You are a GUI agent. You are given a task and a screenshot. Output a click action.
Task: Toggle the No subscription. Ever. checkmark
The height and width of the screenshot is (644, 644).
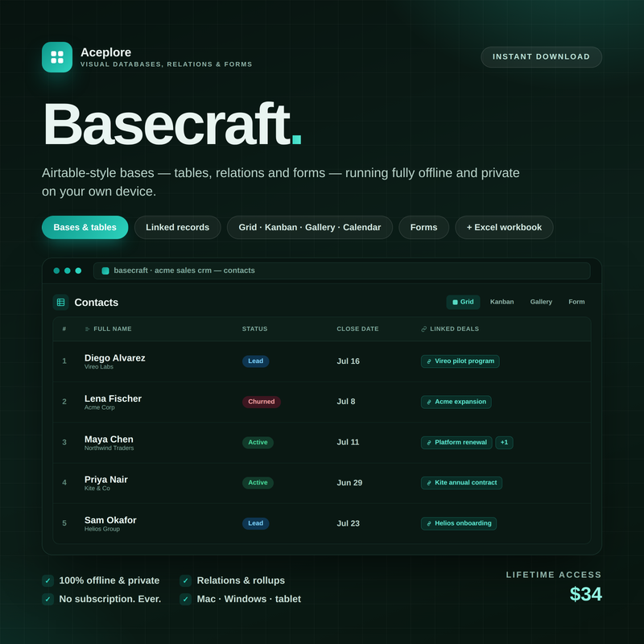[47, 599]
